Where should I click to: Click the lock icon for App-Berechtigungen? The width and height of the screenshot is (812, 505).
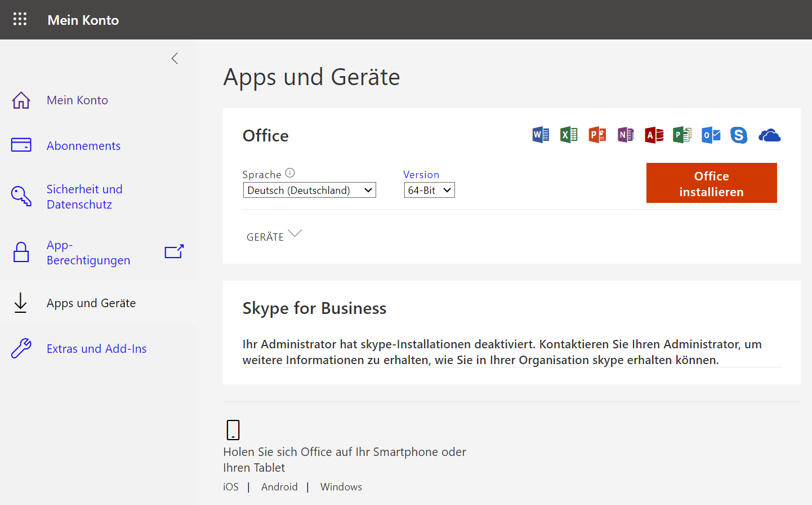point(21,252)
